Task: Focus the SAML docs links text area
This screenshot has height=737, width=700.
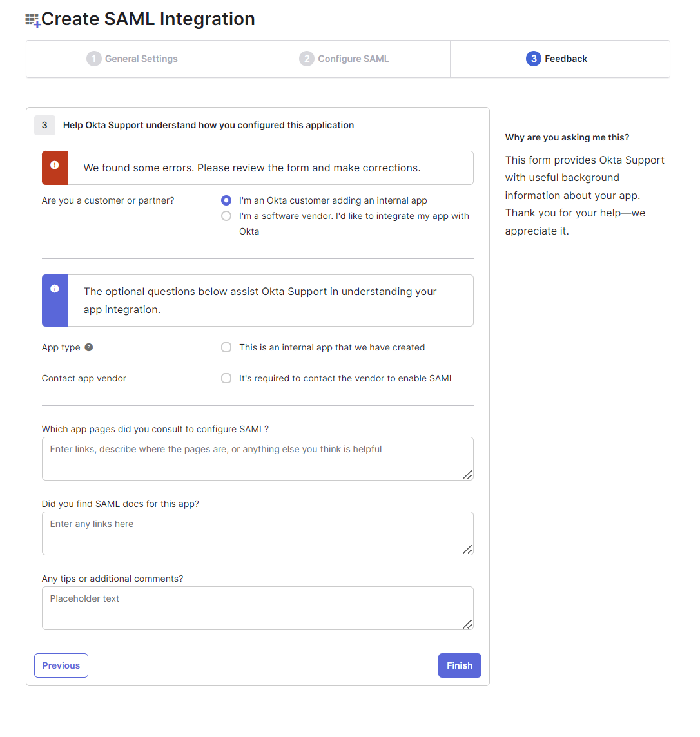Action: point(258,533)
